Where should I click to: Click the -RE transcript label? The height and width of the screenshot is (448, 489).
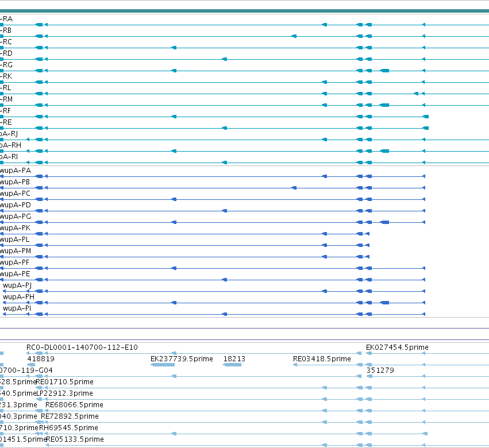(x=6, y=122)
